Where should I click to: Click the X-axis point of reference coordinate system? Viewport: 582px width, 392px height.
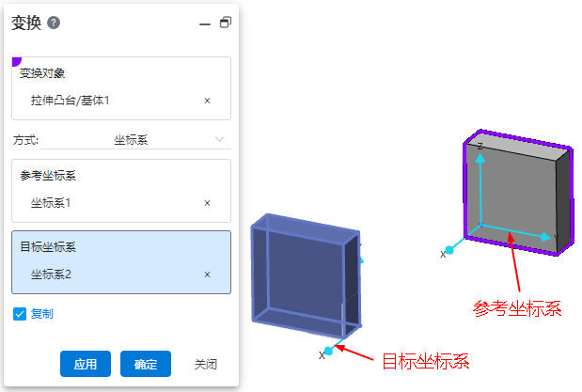pos(449,250)
